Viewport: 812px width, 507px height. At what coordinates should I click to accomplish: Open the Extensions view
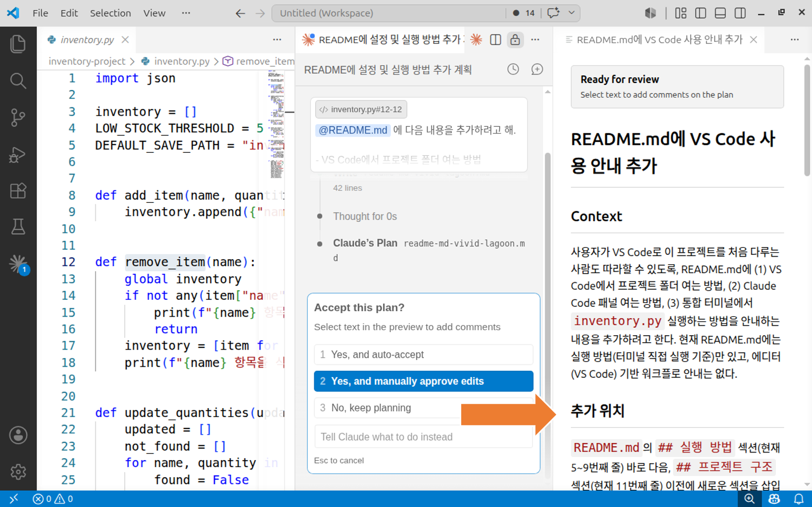tap(18, 191)
